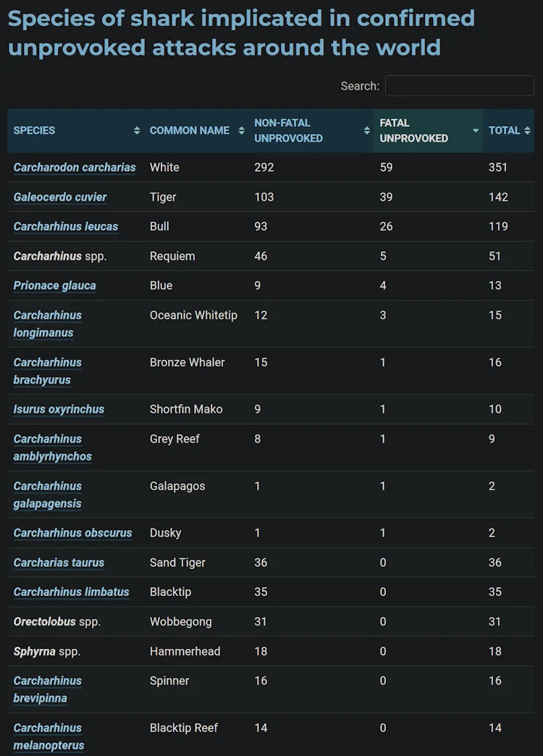This screenshot has width=543, height=756.
Task: Click Requiem shark non-fatal value 46
Action: coord(261,256)
